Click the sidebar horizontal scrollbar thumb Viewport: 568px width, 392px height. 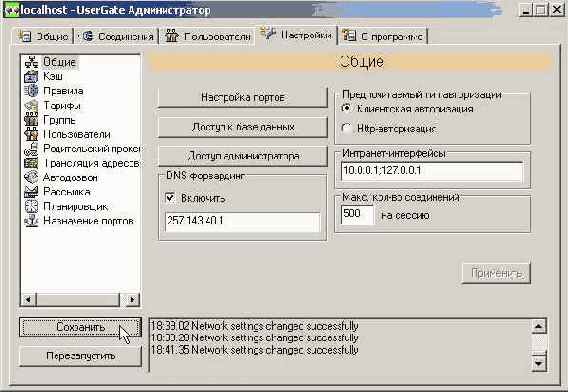pos(78,299)
